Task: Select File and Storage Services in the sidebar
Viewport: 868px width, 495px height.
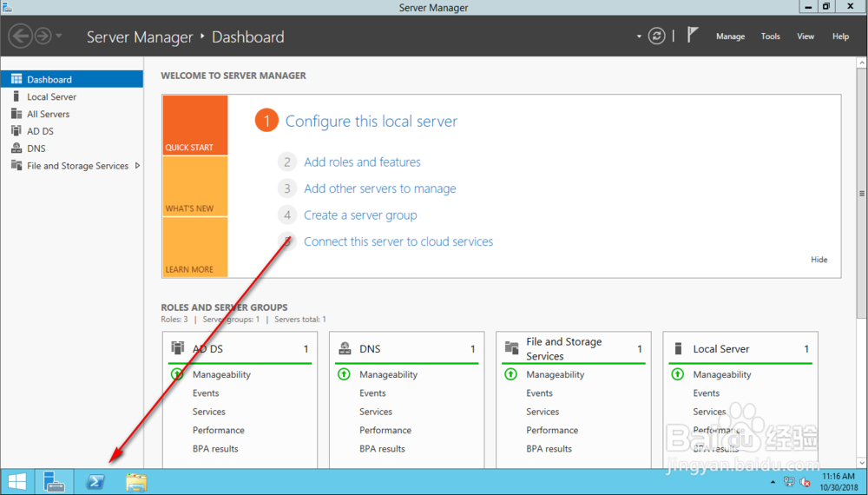Action: pos(71,166)
